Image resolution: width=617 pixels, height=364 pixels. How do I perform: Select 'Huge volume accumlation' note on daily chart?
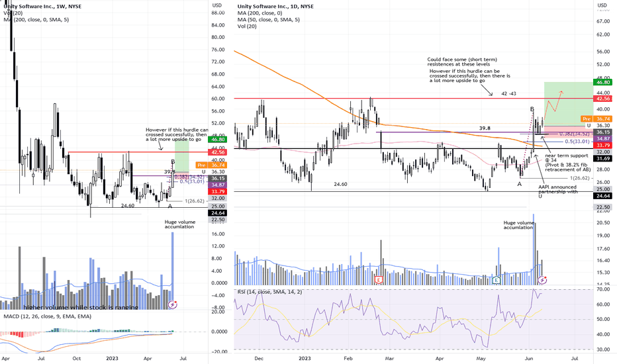coord(518,225)
